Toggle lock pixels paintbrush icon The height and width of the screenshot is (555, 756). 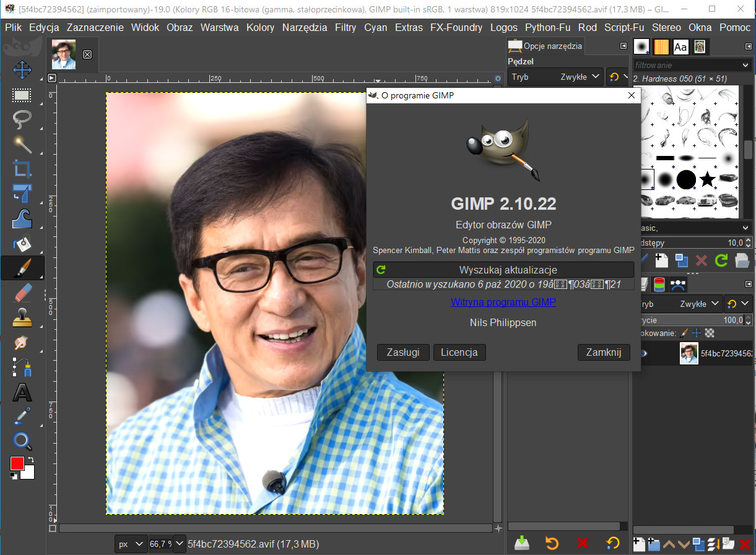[x=684, y=333]
